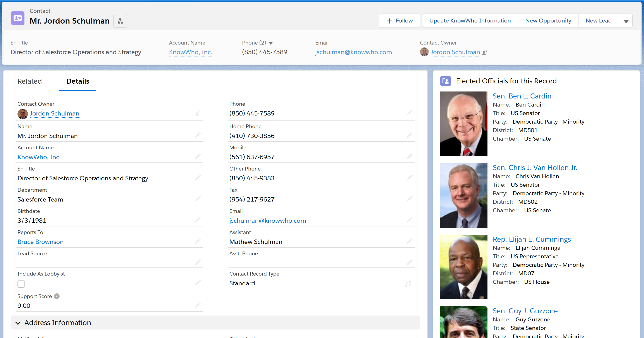Viewport: 644px width, 338px height.
Task: Click edit pencil for Department field
Action: 198,199
